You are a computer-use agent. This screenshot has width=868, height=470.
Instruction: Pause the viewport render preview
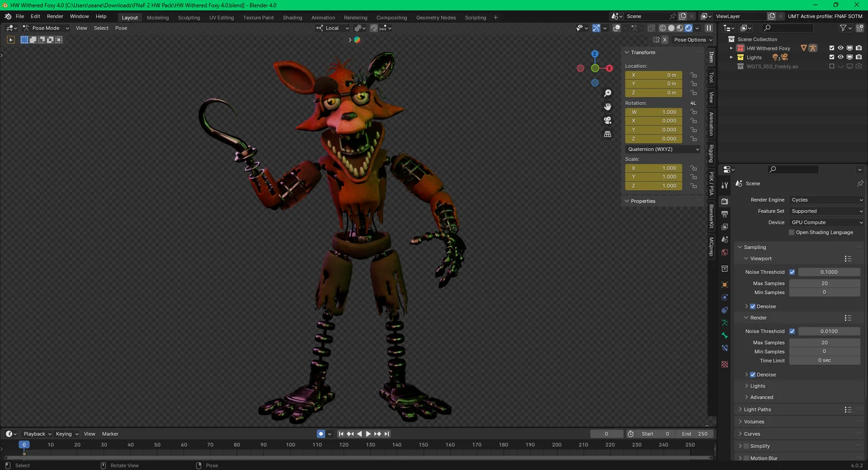pos(709,28)
